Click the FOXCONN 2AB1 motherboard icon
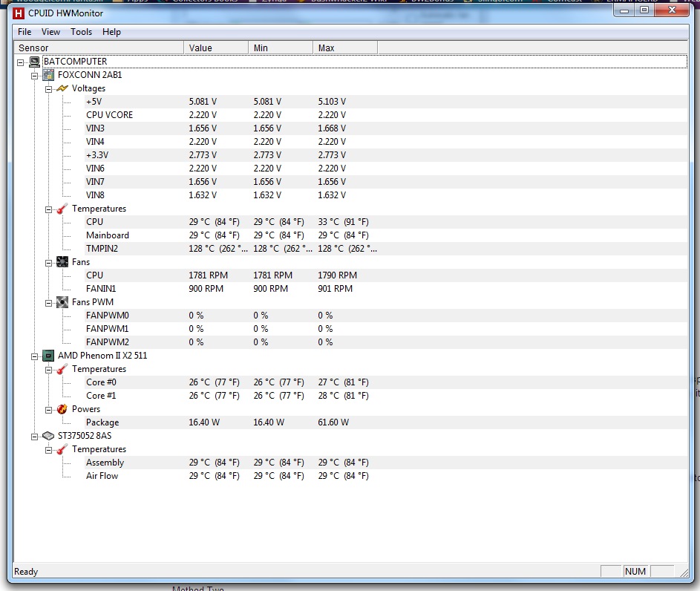The width and height of the screenshot is (700, 591). pyautogui.click(x=48, y=75)
